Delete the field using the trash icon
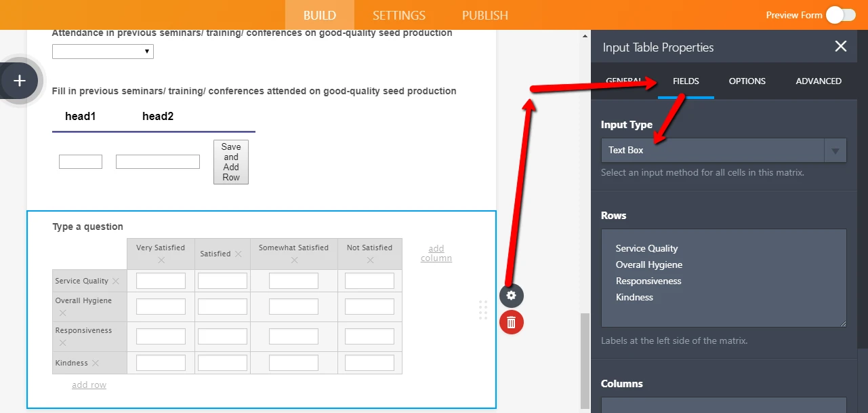Viewport: 868px width, 413px height. click(x=512, y=322)
